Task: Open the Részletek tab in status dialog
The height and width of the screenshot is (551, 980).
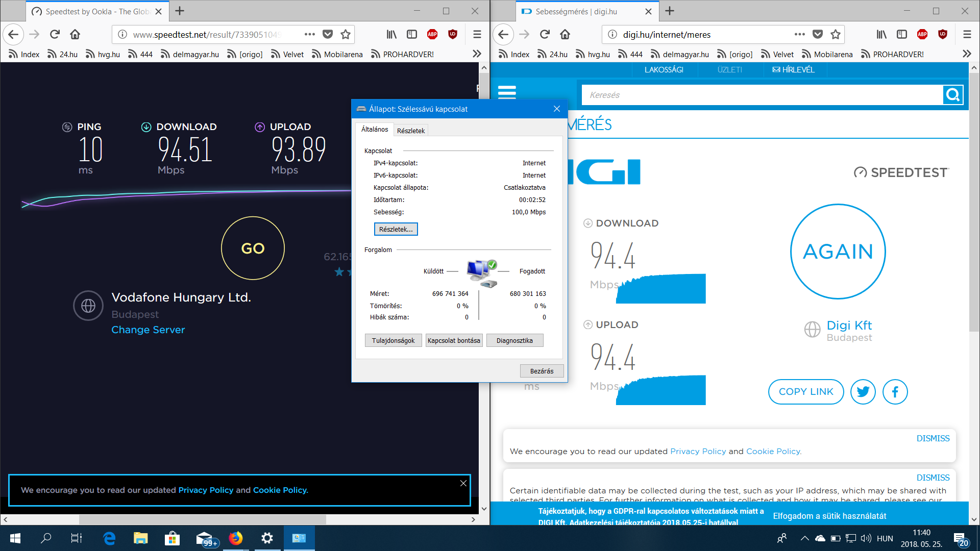Action: 411,131
